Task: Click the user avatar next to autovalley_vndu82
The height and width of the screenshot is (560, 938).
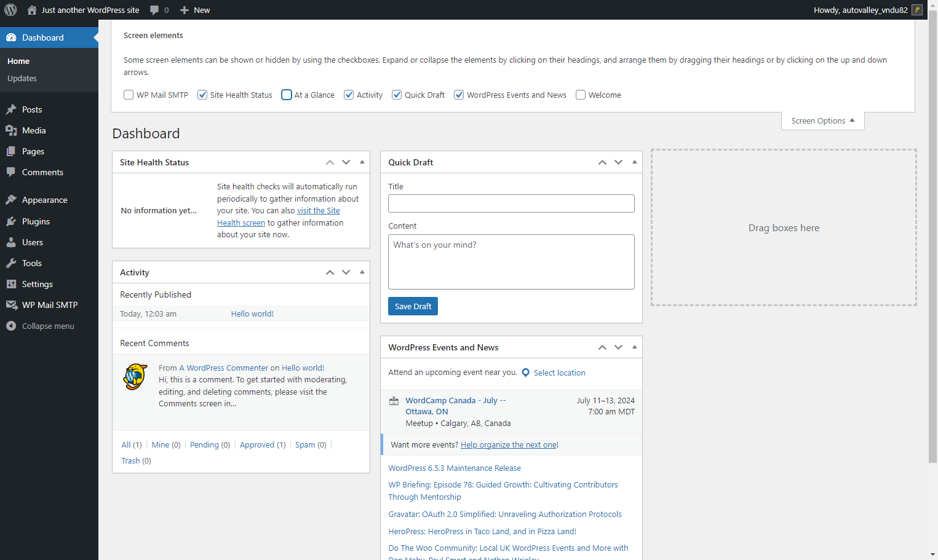Action: pyautogui.click(x=917, y=10)
